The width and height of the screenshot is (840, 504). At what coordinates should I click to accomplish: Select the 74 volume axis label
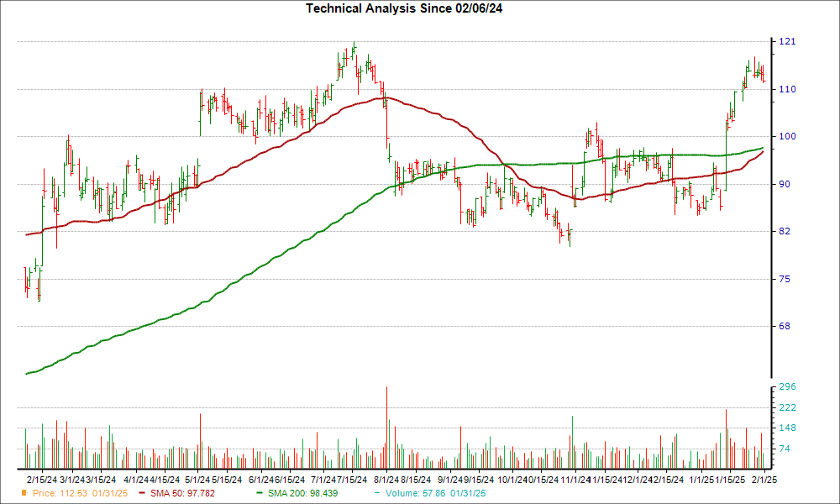(x=785, y=449)
